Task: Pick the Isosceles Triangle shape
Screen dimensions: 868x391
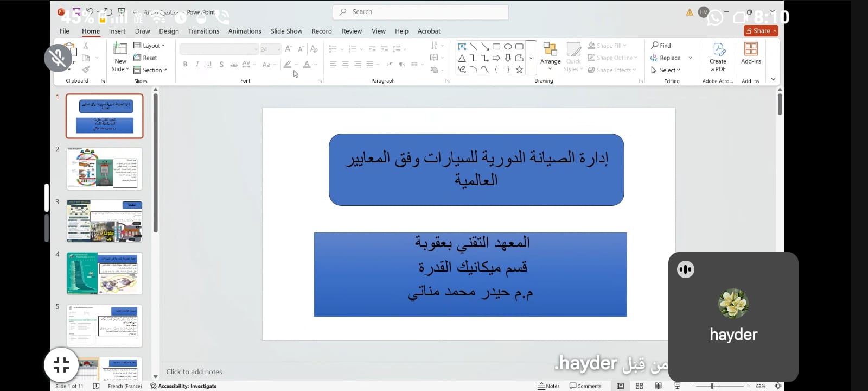Action: click(462, 58)
